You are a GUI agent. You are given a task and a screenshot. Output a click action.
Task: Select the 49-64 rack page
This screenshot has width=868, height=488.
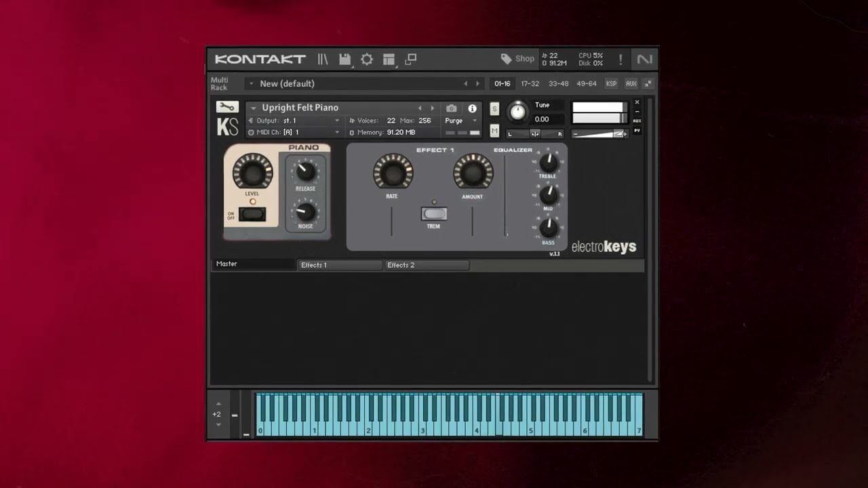586,84
